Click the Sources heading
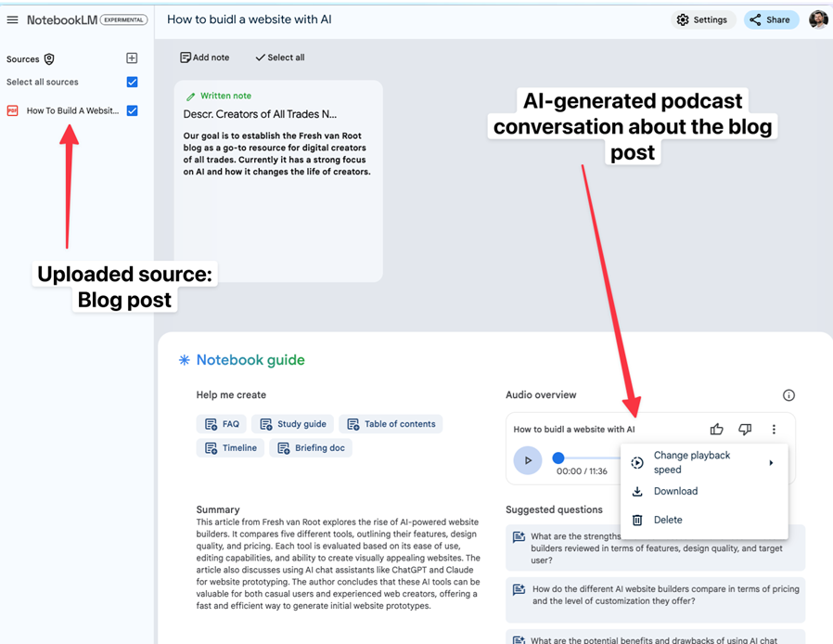Image resolution: width=833 pixels, height=644 pixels. (x=23, y=59)
